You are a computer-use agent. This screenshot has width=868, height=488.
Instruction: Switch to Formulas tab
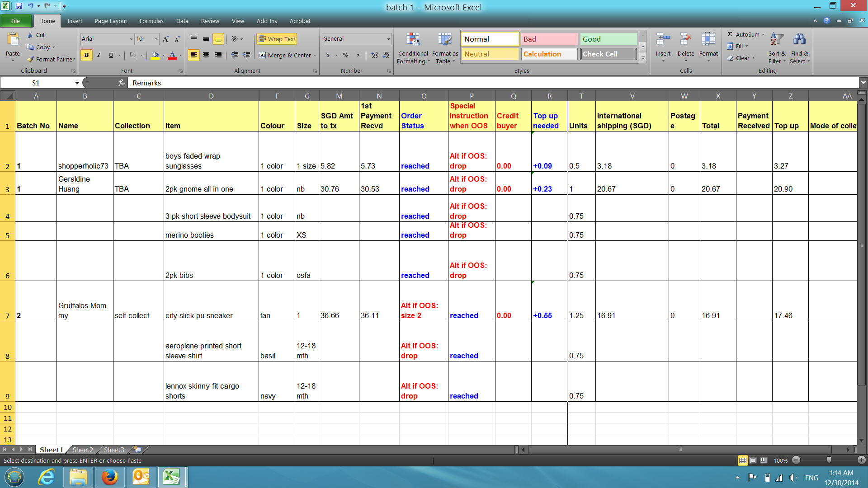(x=151, y=21)
